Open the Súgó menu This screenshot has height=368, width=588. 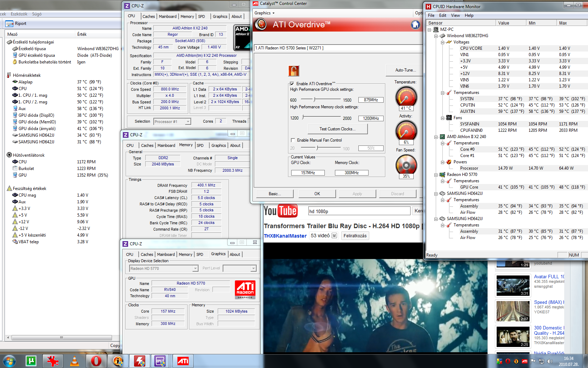[x=37, y=14]
